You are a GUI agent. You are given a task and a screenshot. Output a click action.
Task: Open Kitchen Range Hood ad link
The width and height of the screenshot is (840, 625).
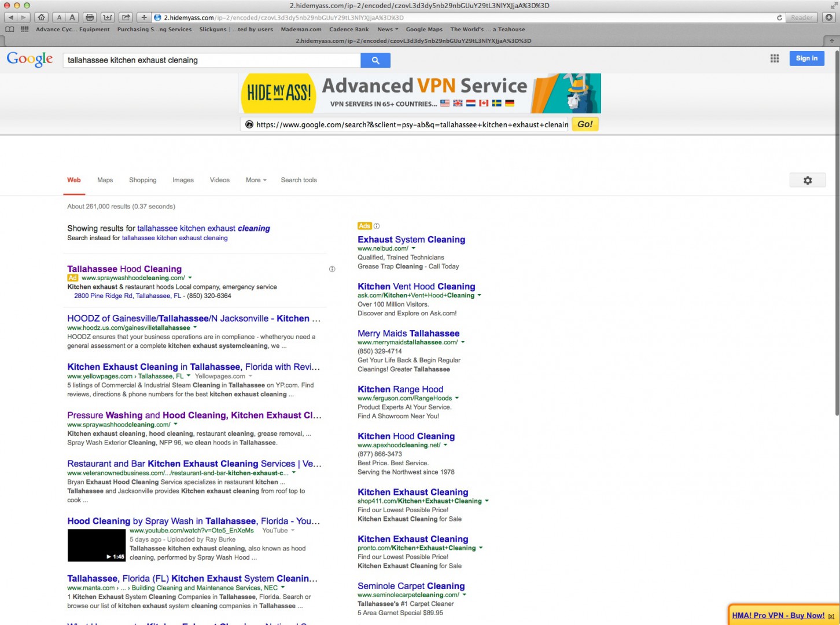[400, 389]
